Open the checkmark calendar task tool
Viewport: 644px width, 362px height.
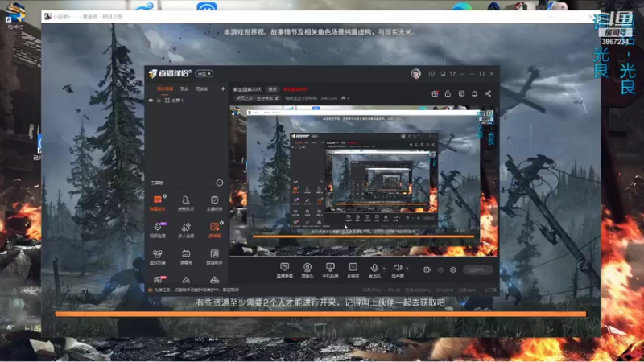[x=214, y=203]
